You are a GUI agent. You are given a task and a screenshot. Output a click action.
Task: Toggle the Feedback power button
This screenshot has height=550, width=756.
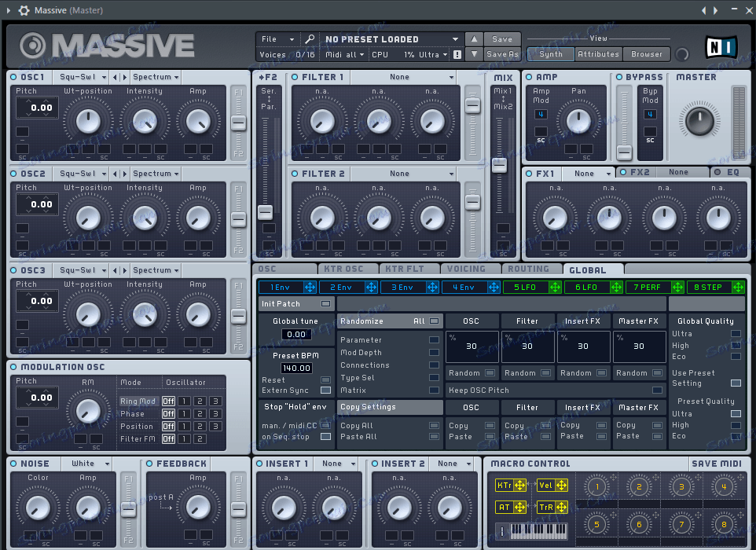tap(149, 464)
